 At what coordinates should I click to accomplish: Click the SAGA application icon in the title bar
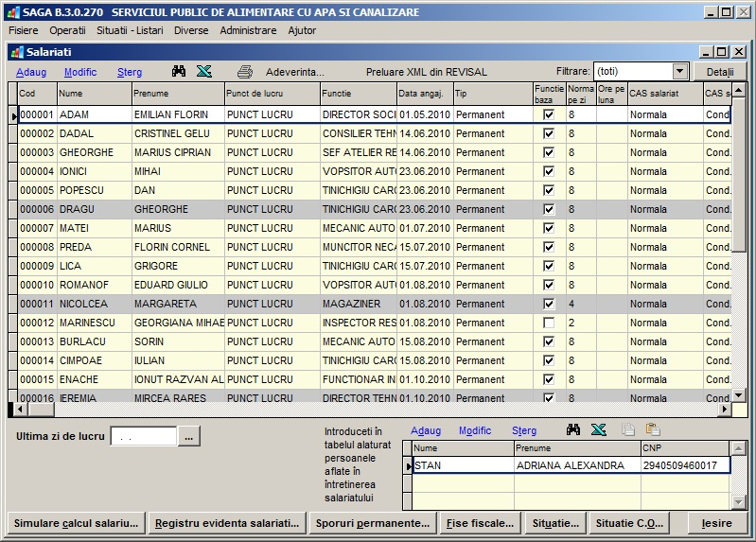point(13,12)
